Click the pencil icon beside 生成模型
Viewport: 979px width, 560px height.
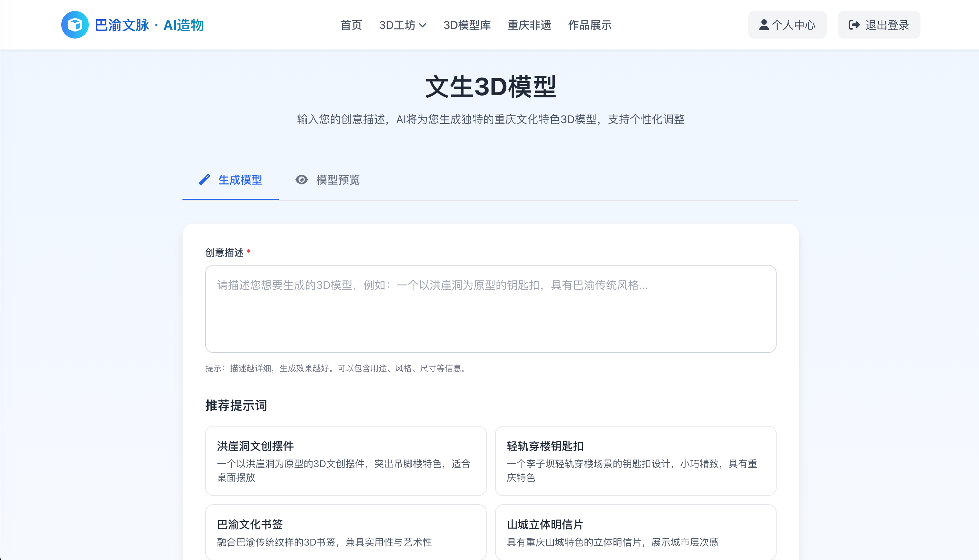pyautogui.click(x=204, y=180)
